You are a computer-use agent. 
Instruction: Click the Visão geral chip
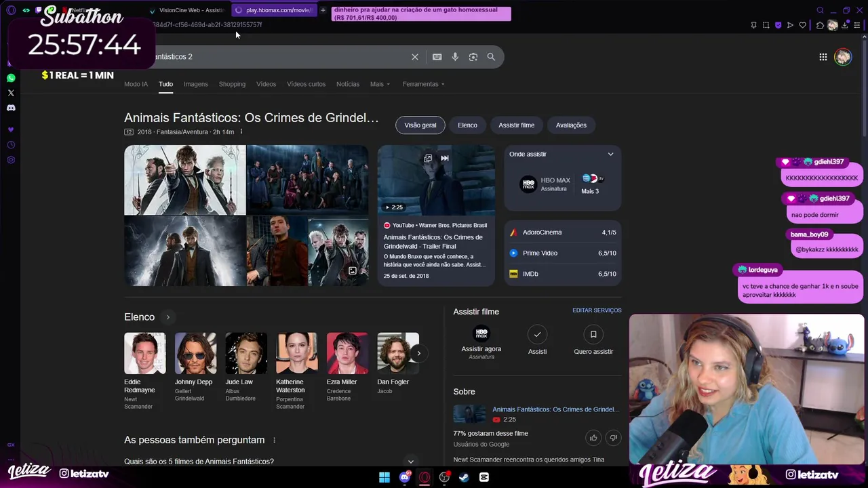(420, 125)
